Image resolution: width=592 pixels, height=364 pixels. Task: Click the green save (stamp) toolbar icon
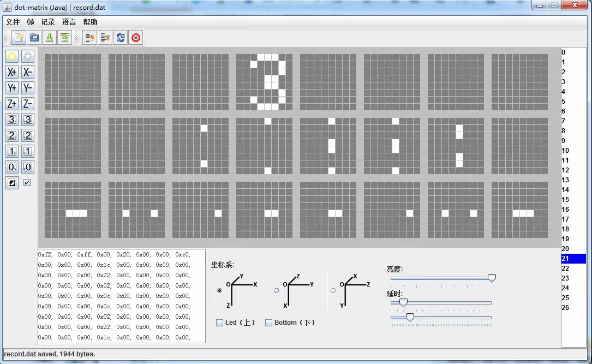[x=50, y=37]
